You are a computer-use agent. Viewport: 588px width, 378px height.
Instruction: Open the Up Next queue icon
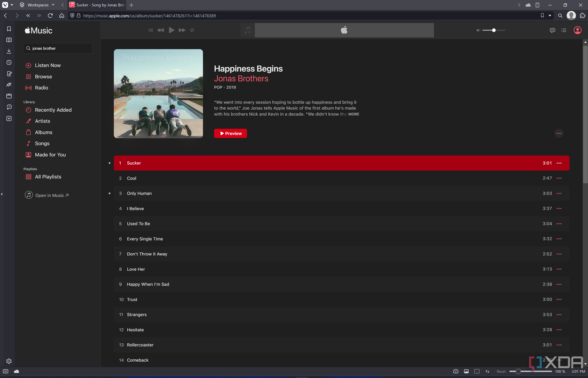coord(564,30)
